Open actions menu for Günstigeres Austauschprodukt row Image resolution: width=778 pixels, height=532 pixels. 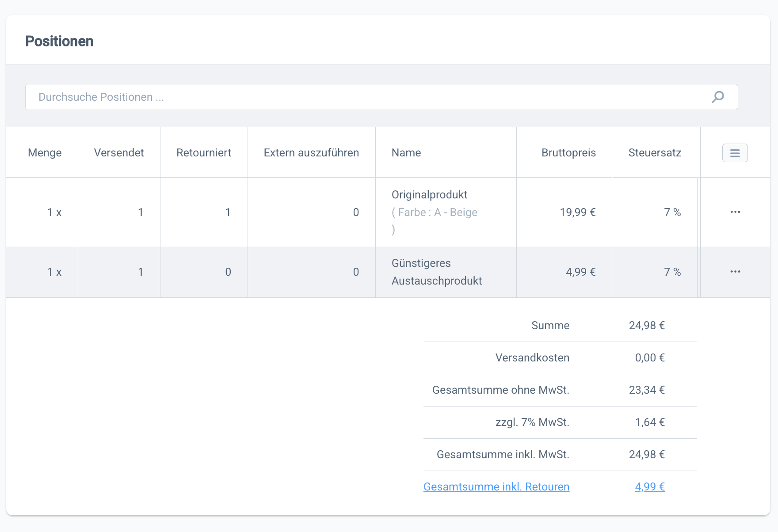[735, 272]
